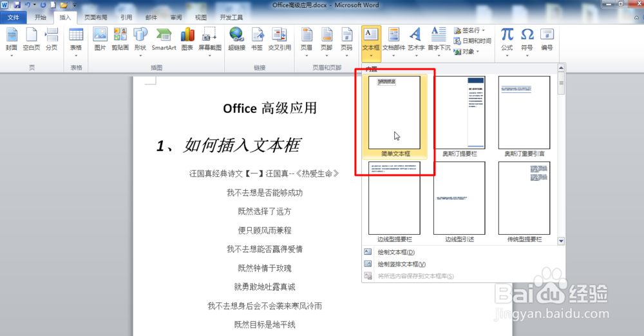Insert a bookmark (书签)
The height and width of the screenshot is (336, 644).
pyautogui.click(x=257, y=40)
